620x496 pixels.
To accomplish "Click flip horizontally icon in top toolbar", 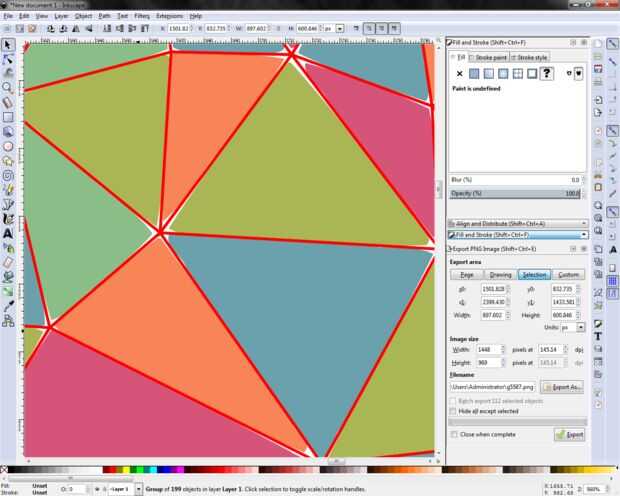I will 76,28.
